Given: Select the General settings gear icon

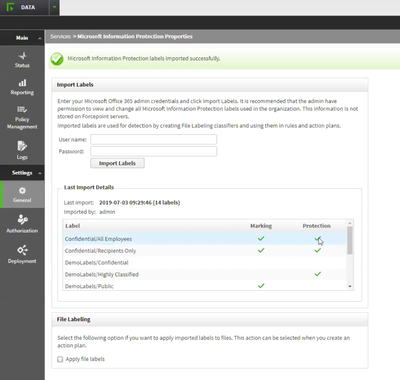Looking at the screenshot, I should click(x=22, y=191).
